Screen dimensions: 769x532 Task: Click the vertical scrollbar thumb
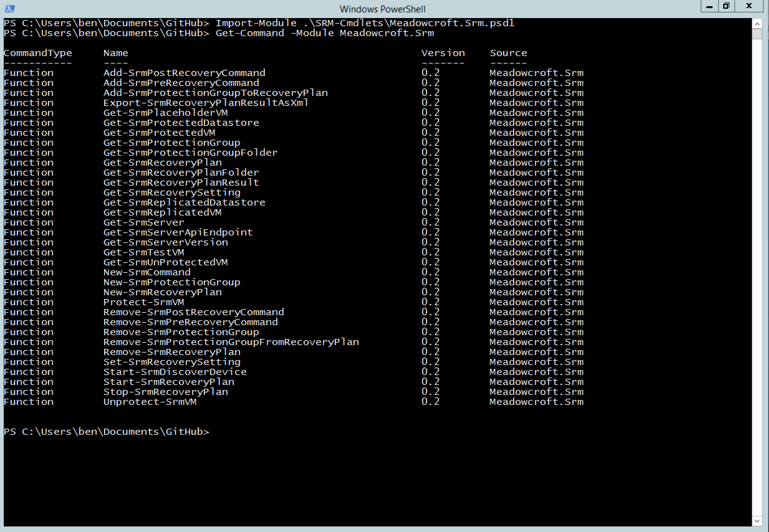click(757, 34)
